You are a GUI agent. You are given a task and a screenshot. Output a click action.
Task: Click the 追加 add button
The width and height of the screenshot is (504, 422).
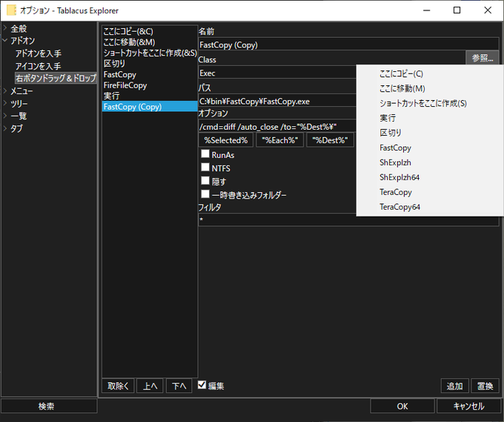(x=454, y=386)
